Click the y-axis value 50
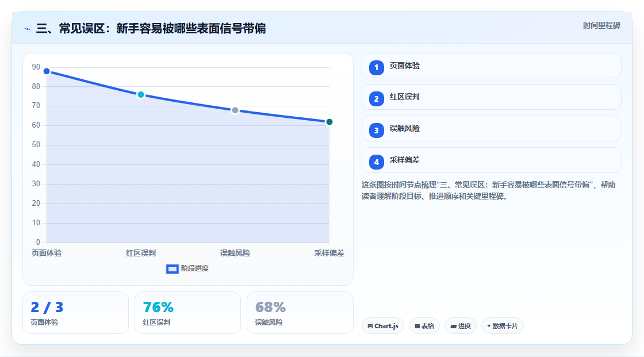Viewport: 644px width, 357px height. click(36, 145)
